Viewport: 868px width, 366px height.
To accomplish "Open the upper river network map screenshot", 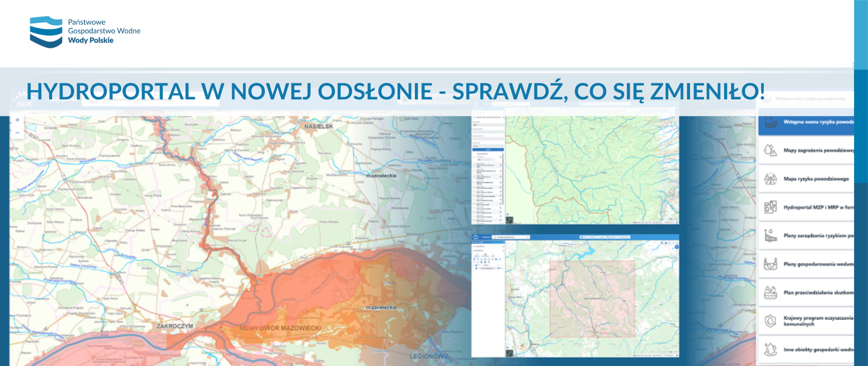I will pos(575,163).
